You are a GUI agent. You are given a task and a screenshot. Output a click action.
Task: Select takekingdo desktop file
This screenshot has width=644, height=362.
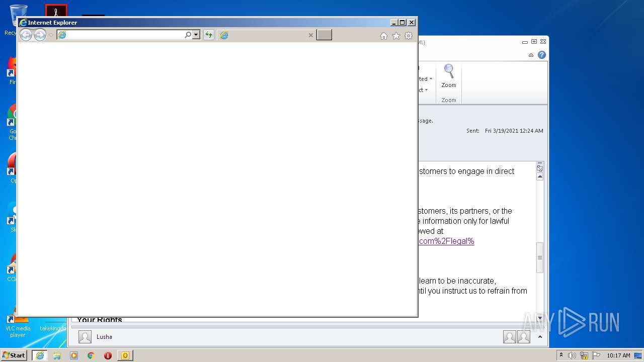click(53, 327)
